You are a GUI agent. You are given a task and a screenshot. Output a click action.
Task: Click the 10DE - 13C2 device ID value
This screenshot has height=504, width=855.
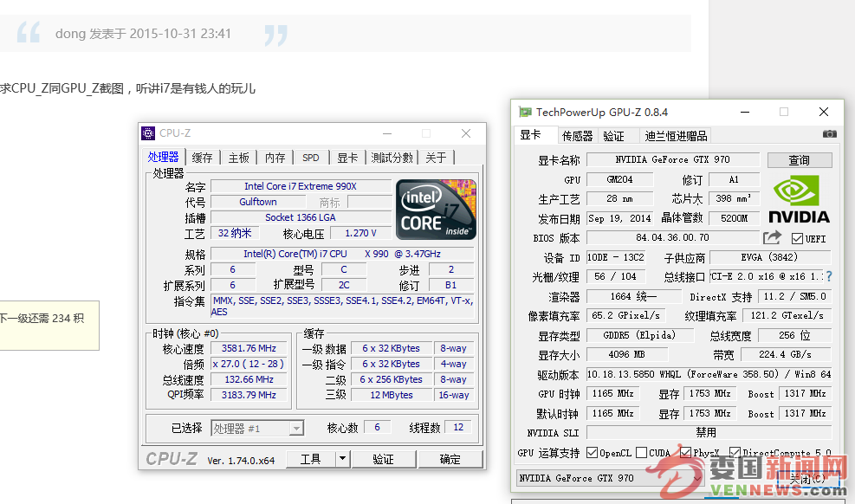point(616,257)
